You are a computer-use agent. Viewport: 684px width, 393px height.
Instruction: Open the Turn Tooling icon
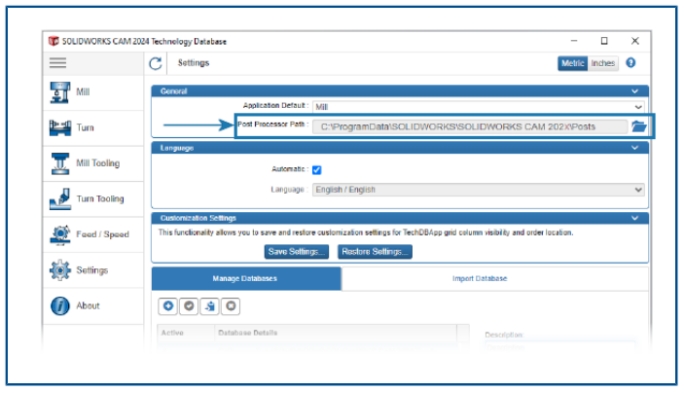[x=60, y=199]
